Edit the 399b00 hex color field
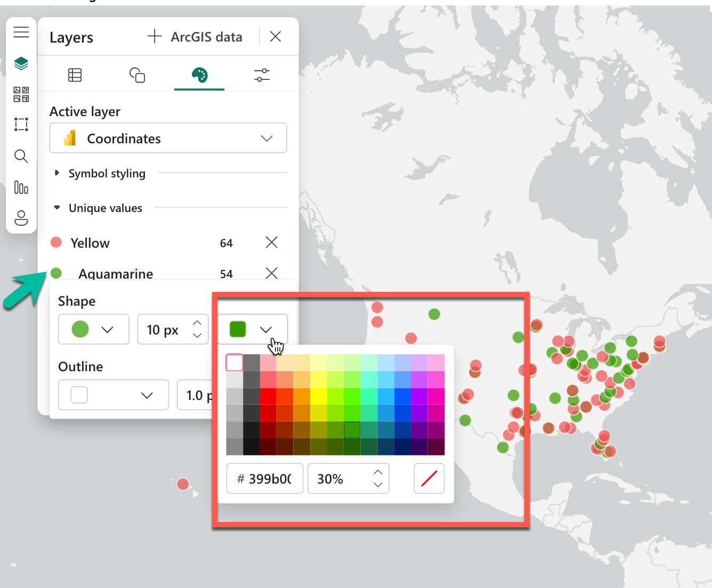Screen dimensions: 712x588 [264, 478]
